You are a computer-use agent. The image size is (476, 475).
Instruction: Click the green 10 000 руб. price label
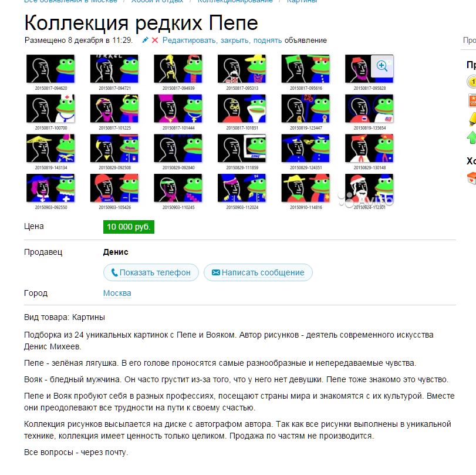(129, 227)
